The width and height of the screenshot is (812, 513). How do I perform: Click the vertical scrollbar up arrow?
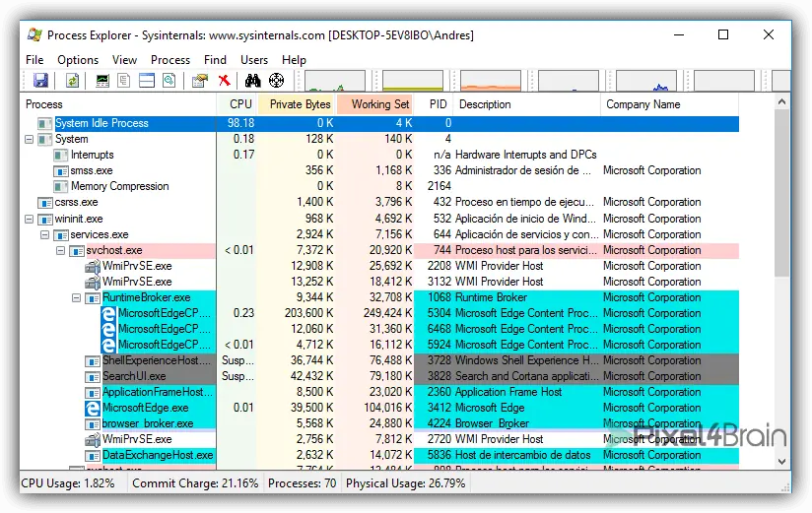pyautogui.click(x=782, y=102)
